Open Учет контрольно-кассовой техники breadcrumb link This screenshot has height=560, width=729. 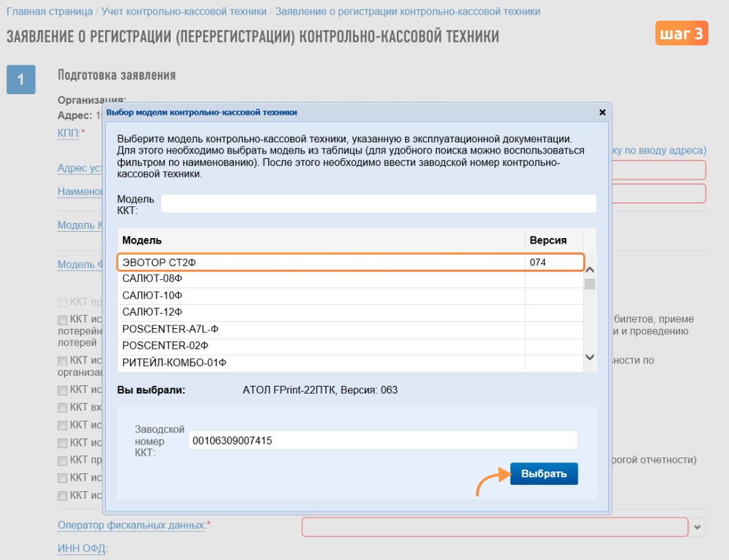pos(184,12)
